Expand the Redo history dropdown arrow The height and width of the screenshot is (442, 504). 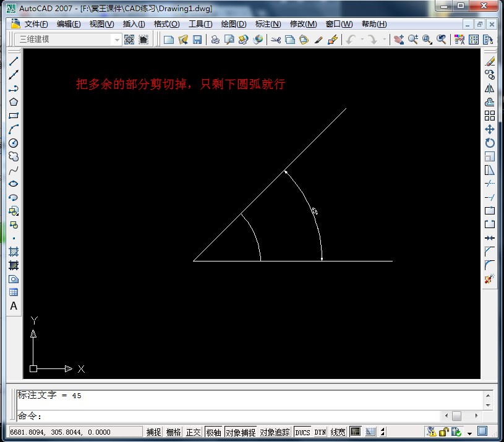pyautogui.click(x=385, y=39)
